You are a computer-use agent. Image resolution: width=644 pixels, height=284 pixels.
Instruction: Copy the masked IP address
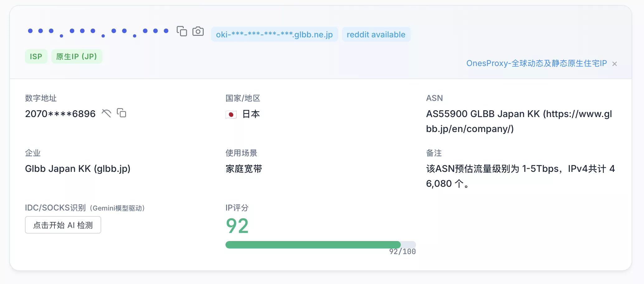pos(182,31)
